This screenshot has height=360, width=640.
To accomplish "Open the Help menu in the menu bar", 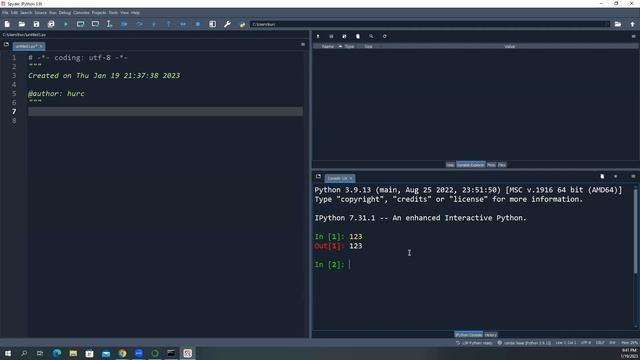I will (135, 13).
